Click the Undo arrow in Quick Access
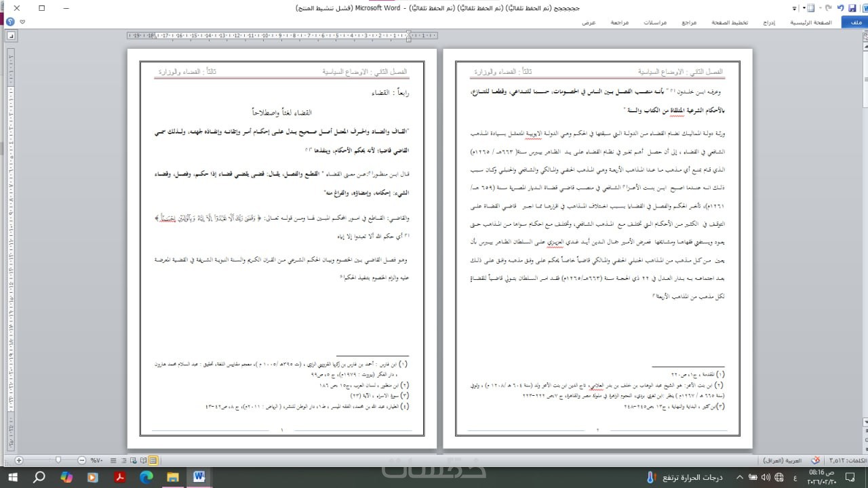Viewport: 868px width, 488px height. (x=841, y=8)
